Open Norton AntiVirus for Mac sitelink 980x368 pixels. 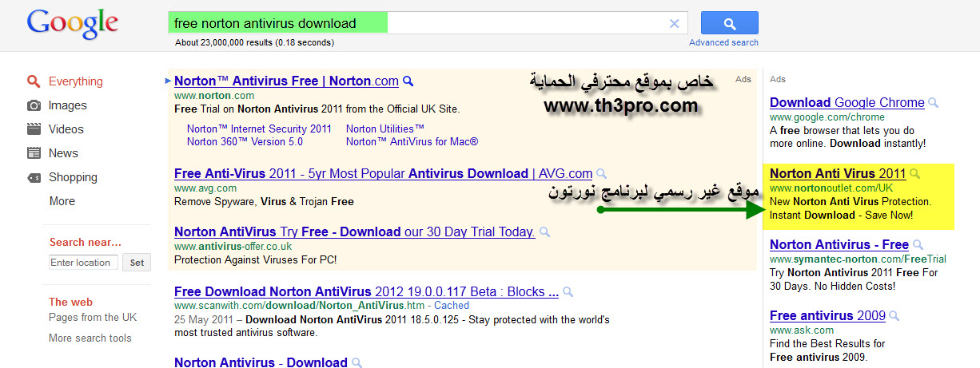412,141
